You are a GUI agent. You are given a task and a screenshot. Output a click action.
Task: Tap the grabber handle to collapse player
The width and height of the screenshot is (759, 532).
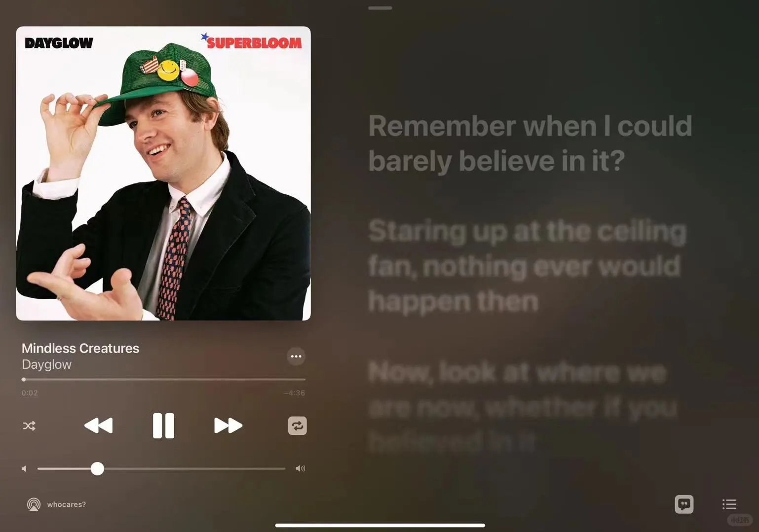380,8
